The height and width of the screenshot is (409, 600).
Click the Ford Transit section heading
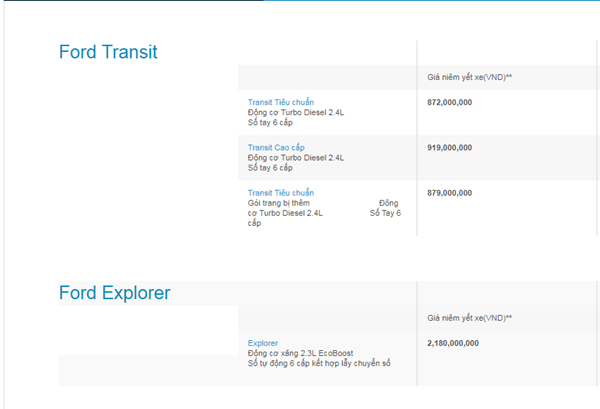[x=108, y=52]
